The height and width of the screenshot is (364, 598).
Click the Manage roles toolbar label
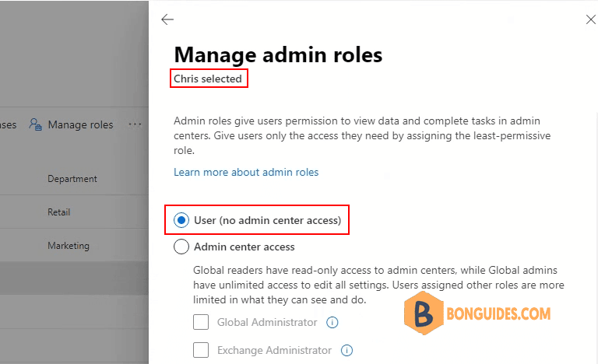(80, 124)
